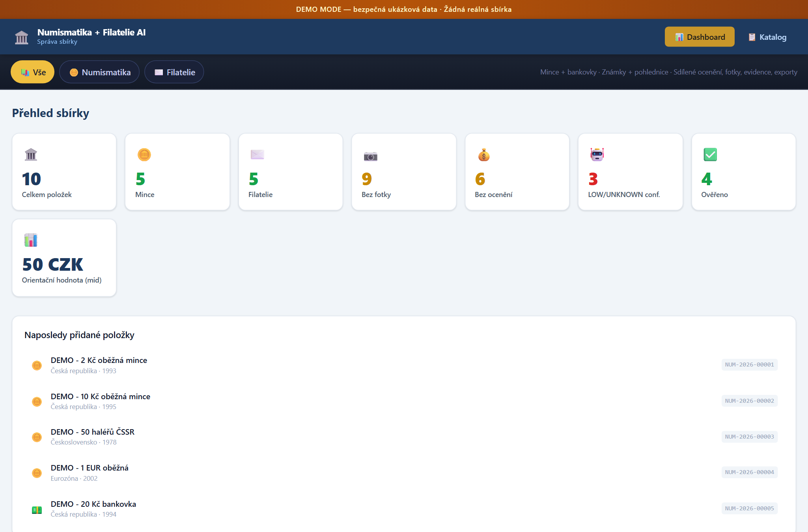This screenshot has height=532, width=808.
Task: Open the Celkem položek count 10
Action: (32, 179)
